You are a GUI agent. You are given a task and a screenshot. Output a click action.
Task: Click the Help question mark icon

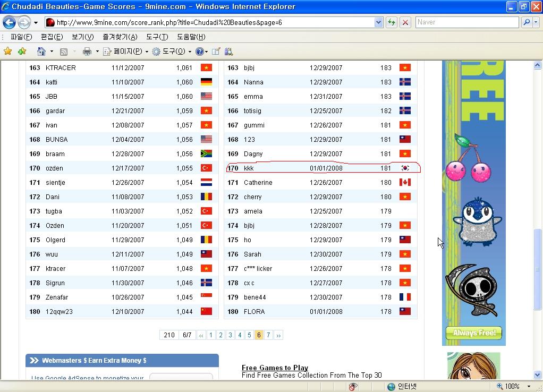click(x=199, y=52)
